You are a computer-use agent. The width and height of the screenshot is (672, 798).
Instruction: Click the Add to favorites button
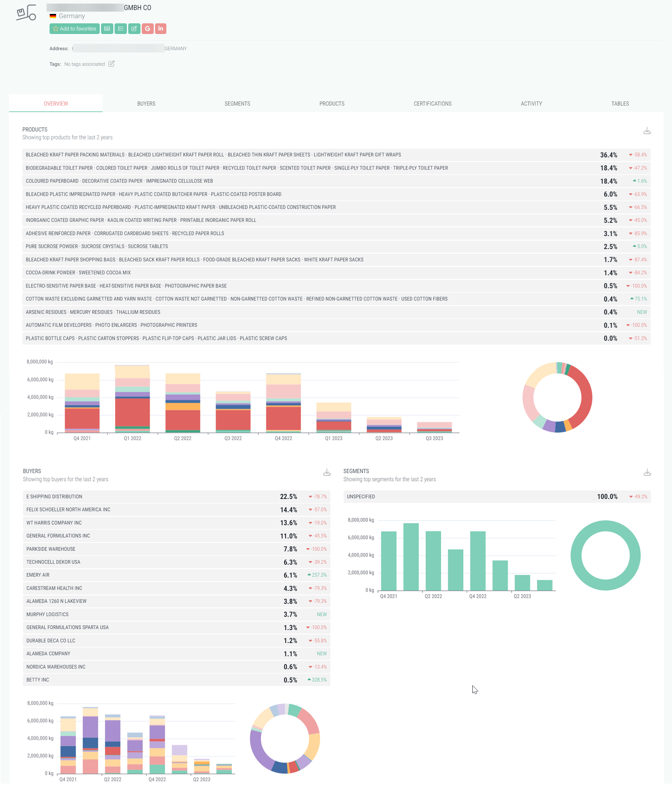point(74,28)
